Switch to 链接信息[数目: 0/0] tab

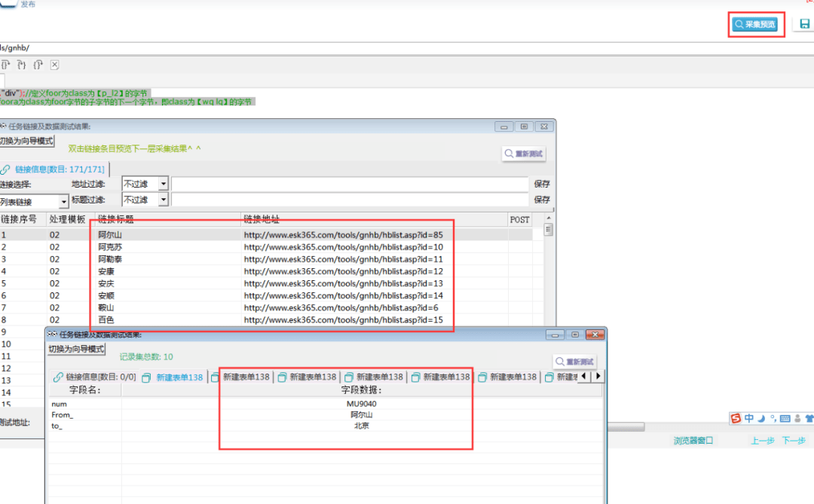[94, 377]
